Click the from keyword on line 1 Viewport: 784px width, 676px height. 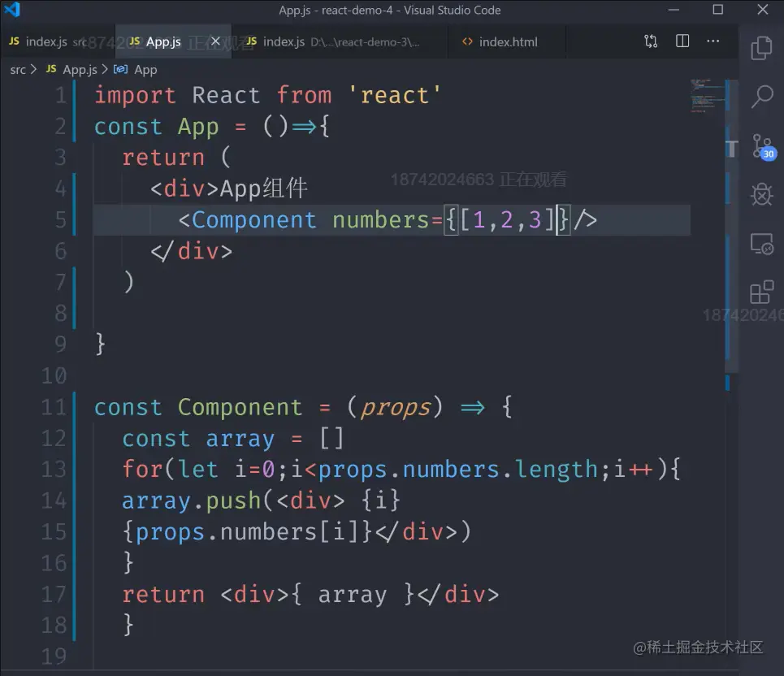(x=304, y=95)
